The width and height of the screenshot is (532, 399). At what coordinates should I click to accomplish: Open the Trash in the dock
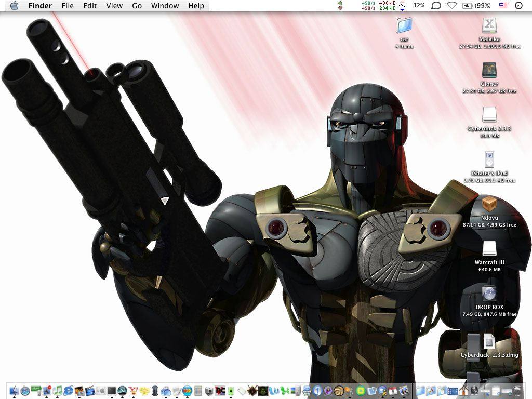point(517,391)
